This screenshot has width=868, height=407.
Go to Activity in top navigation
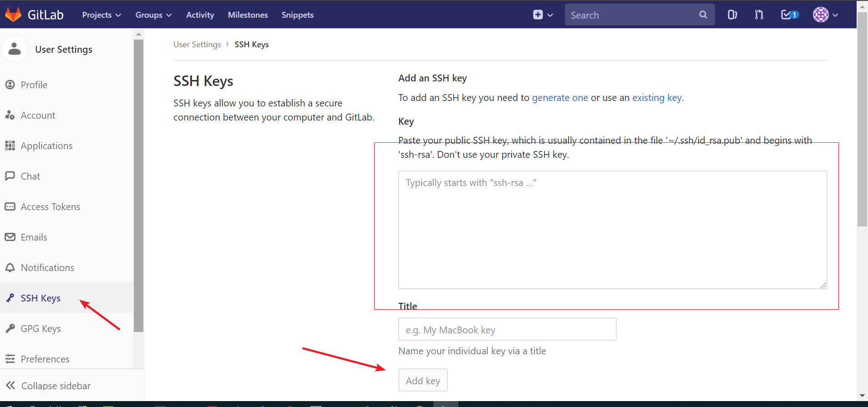click(200, 15)
